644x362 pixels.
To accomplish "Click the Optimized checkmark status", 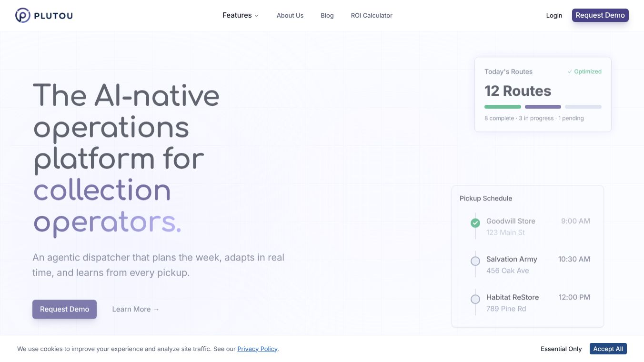I will pyautogui.click(x=584, y=71).
